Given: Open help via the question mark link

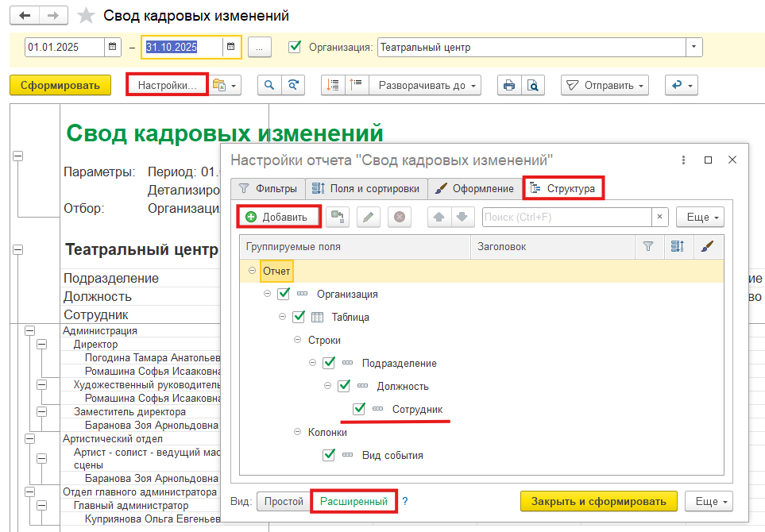Looking at the screenshot, I should 405,501.
